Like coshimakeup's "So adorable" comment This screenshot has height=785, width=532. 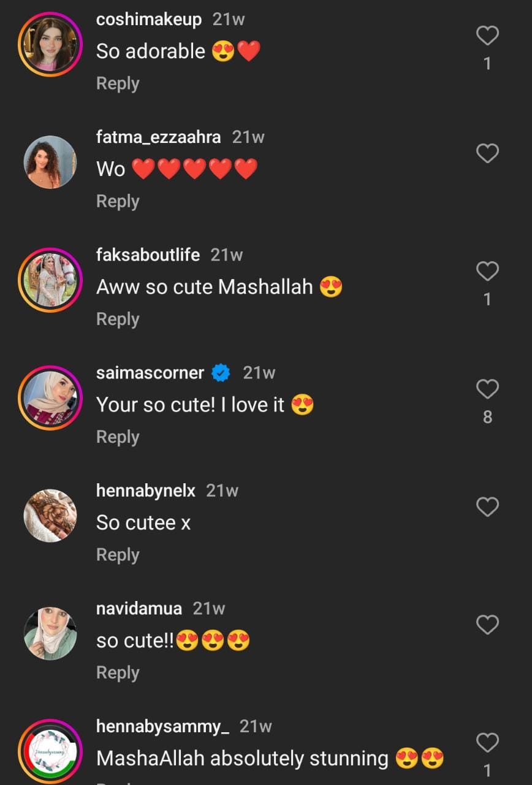(x=487, y=36)
